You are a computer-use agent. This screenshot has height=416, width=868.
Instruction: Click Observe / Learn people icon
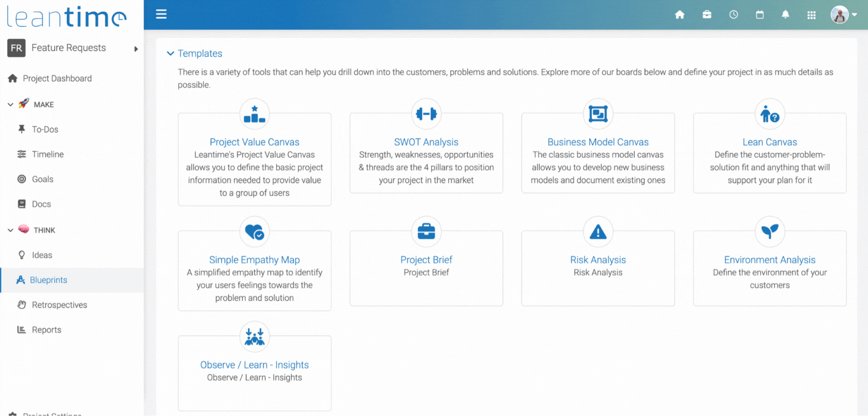coord(254,337)
